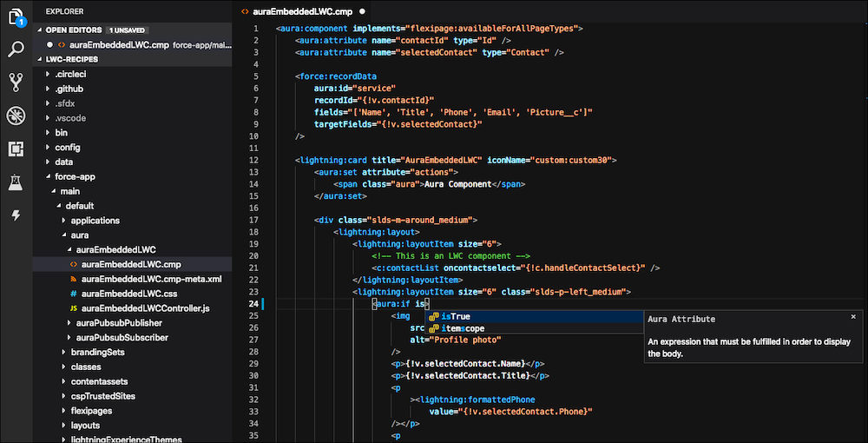Click the JS icon of auraEmbeddedLWCController.js
868x443 pixels.
point(74,308)
